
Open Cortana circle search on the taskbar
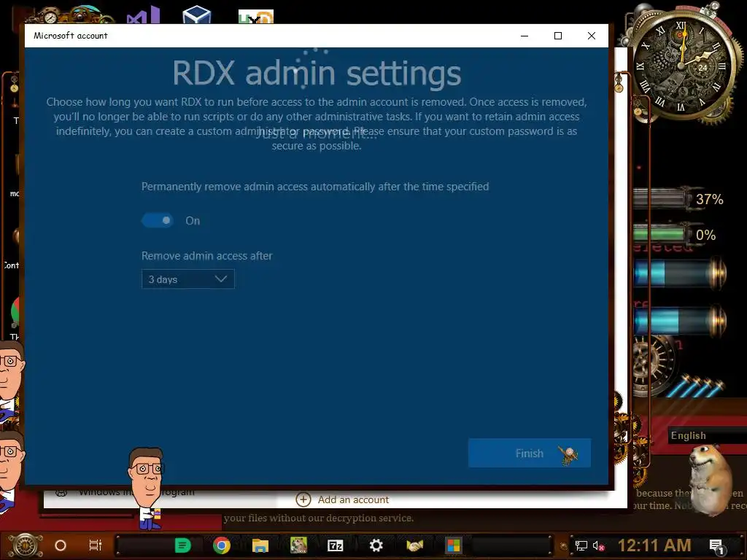coord(61,545)
